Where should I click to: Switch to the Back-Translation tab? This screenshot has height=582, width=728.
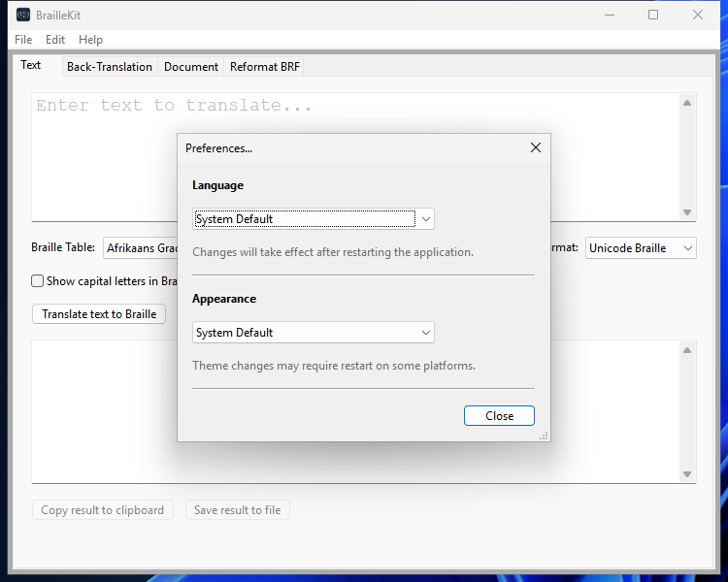(x=110, y=67)
